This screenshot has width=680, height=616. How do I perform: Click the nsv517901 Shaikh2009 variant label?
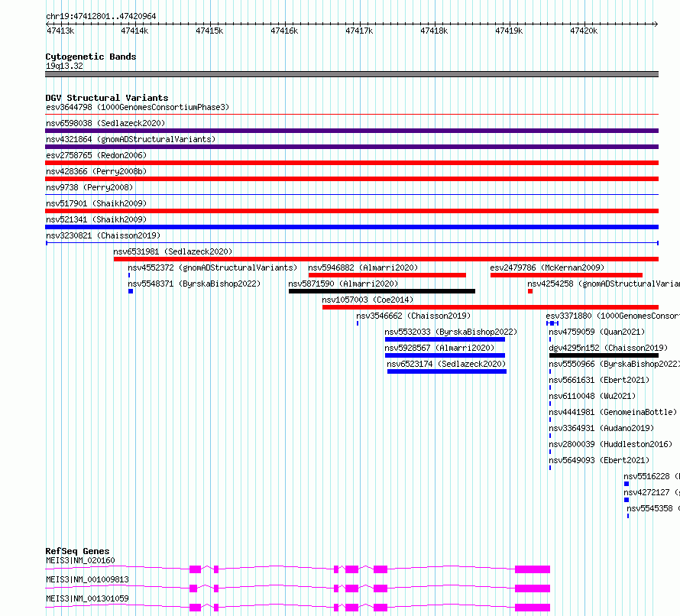click(x=96, y=203)
